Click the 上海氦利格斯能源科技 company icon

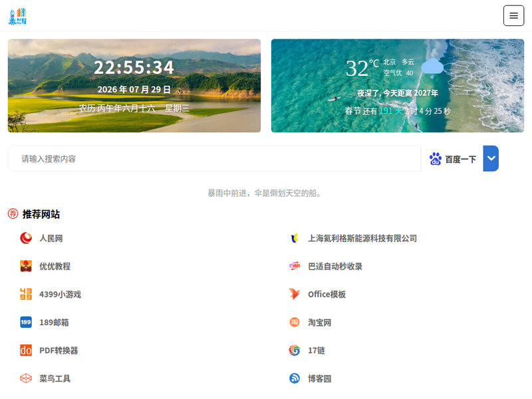(295, 238)
